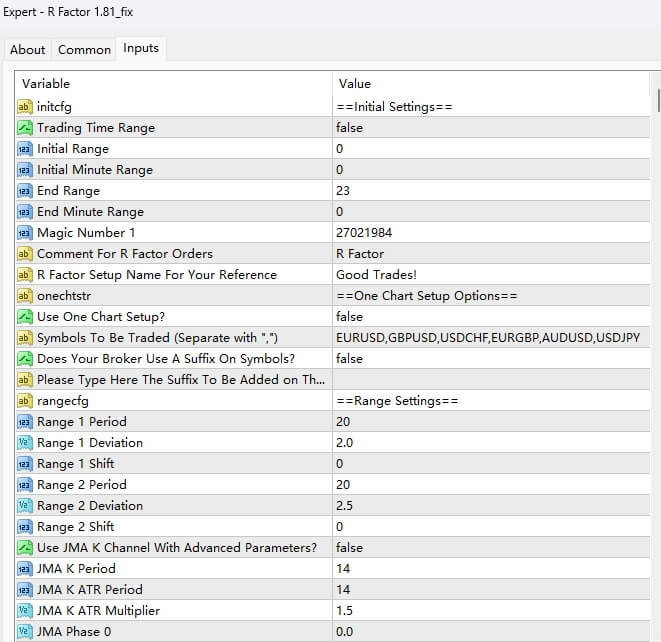Image resolution: width=661 pixels, height=642 pixels.
Task: Select the Inputs tab
Action: click(x=141, y=48)
